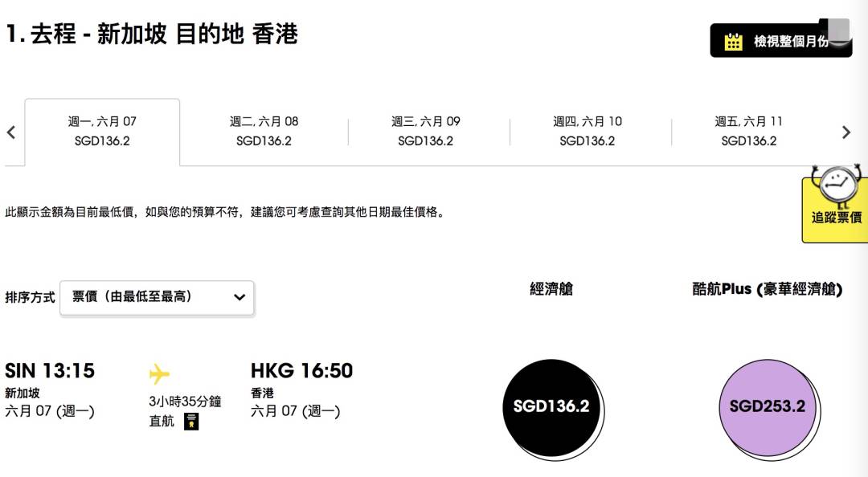
Task: Click the previous dates left arrow
Action: (11, 132)
